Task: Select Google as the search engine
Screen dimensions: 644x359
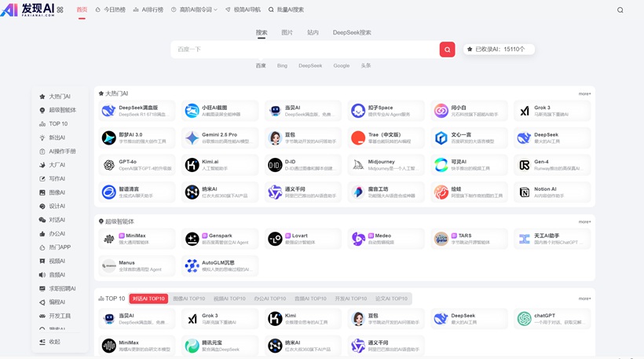Action: pos(341,66)
